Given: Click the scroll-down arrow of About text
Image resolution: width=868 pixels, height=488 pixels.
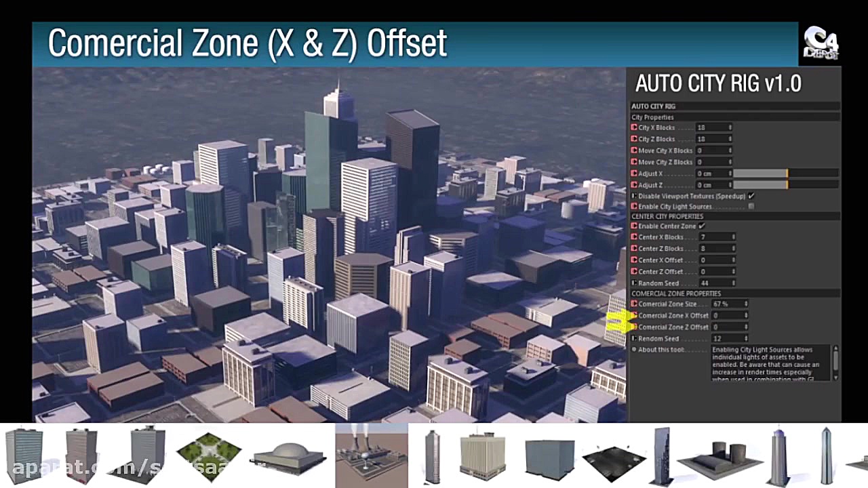Looking at the screenshot, I should pos(835,376).
